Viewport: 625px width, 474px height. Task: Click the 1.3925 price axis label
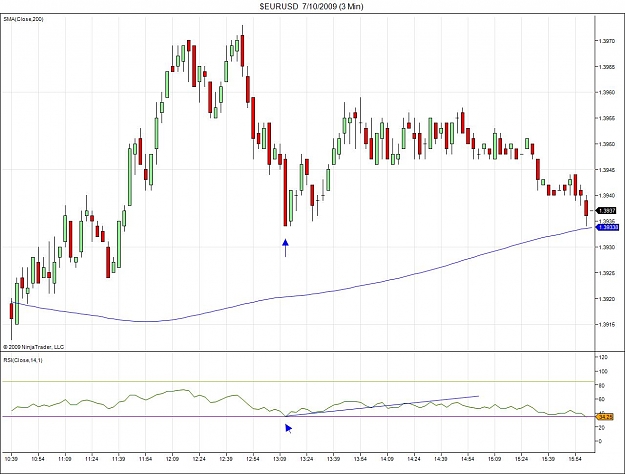(607, 273)
